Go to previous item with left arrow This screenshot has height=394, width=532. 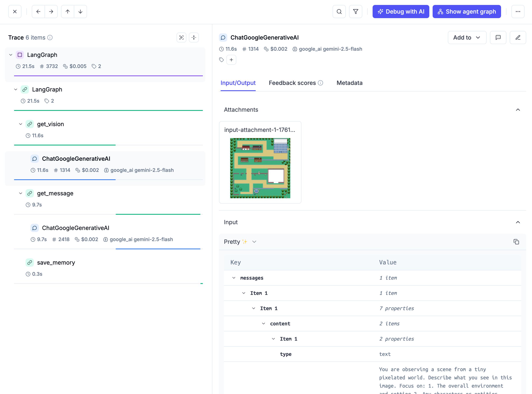tap(38, 12)
